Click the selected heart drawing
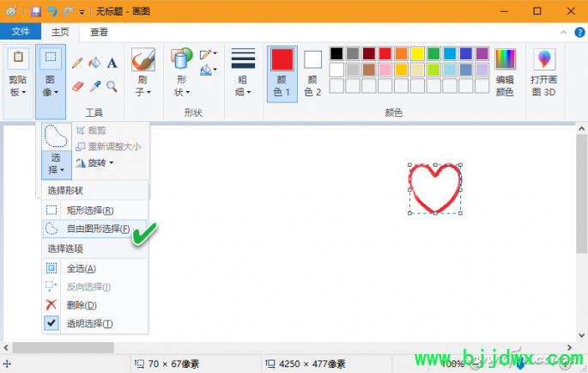The height and width of the screenshot is (373, 588). [x=435, y=189]
